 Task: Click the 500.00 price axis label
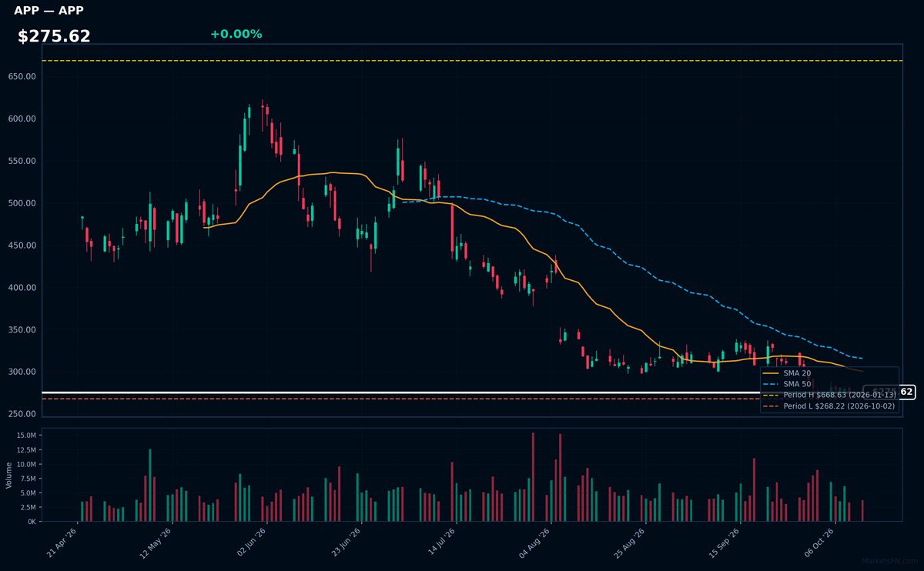click(x=22, y=203)
